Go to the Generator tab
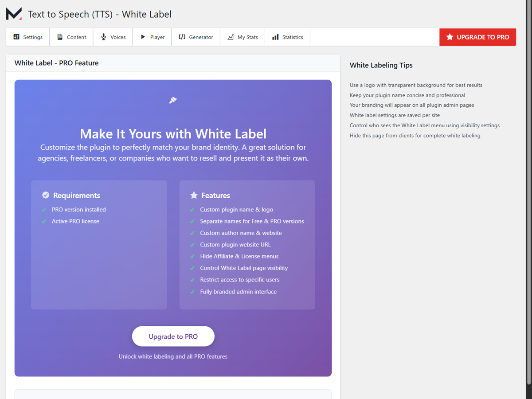The height and width of the screenshot is (399, 532). tap(196, 37)
